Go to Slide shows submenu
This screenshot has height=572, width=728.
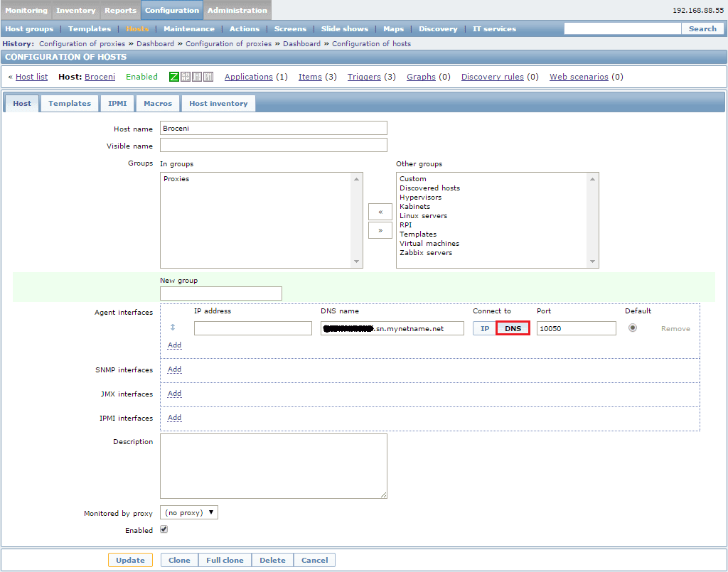pyautogui.click(x=345, y=28)
